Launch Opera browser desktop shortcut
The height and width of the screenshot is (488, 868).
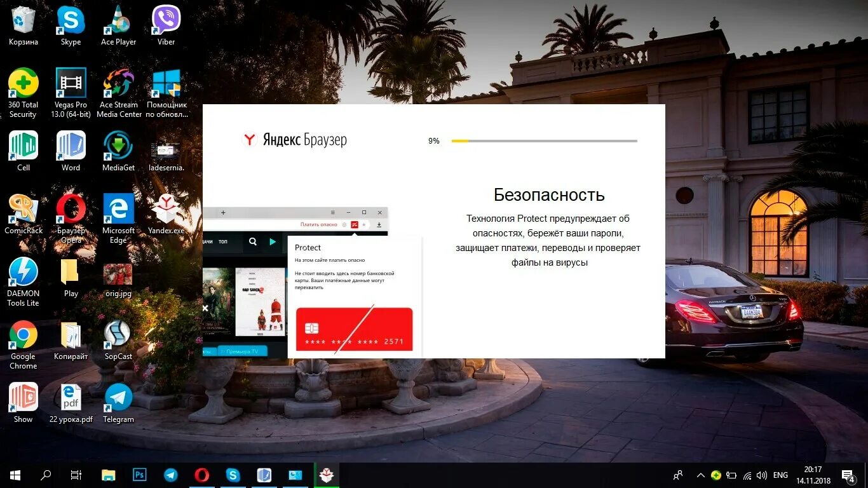71,219
